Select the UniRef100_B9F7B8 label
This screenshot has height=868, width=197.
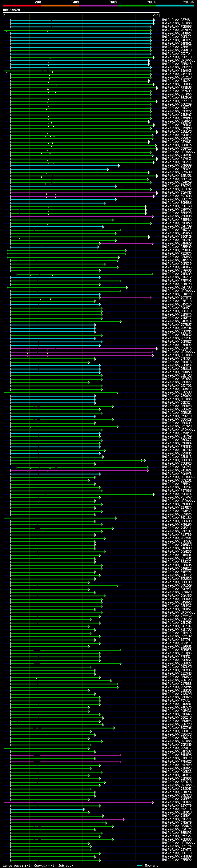click(177, 287)
